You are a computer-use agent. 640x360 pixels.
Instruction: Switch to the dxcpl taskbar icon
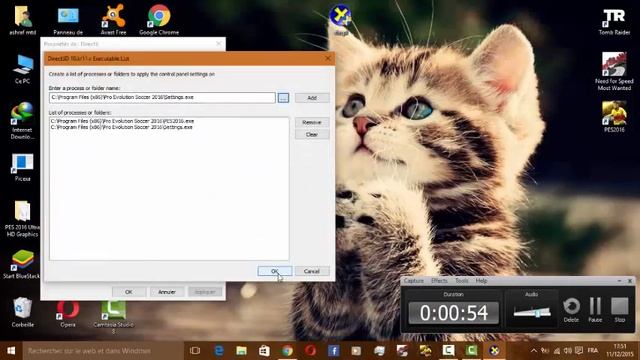click(x=494, y=351)
